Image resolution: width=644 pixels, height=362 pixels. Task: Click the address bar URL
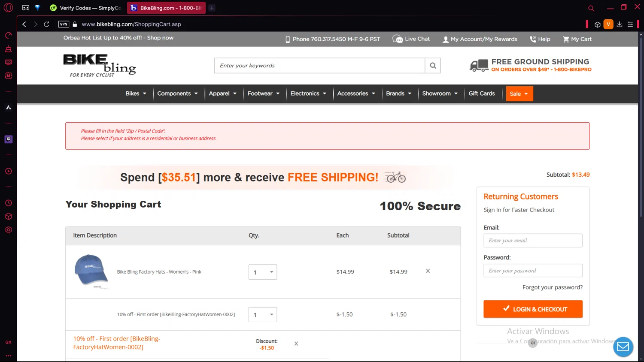(131, 24)
